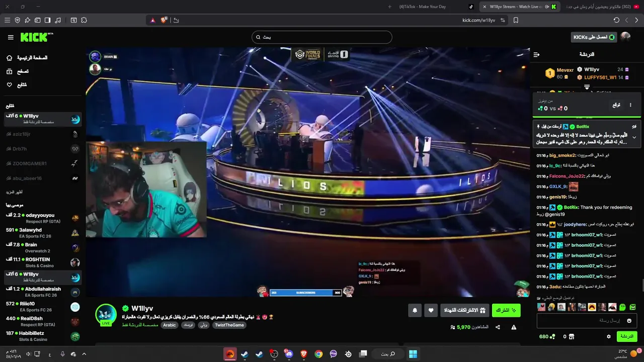Open the browser main menu icon

pyautogui.click(x=7, y=20)
